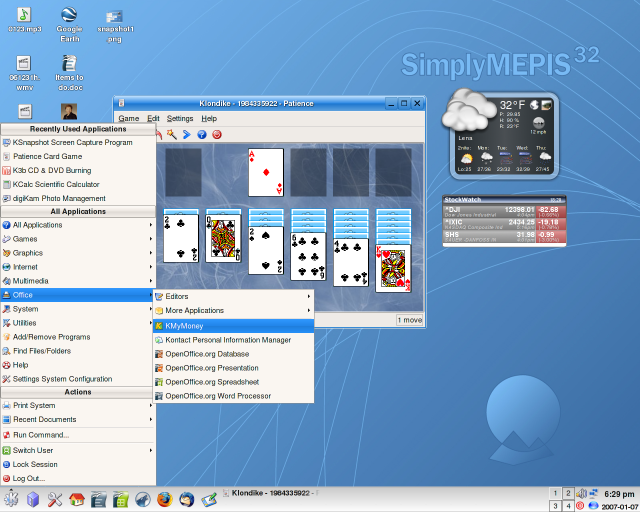Open the K menu gear icon on panel

[x=11, y=499]
